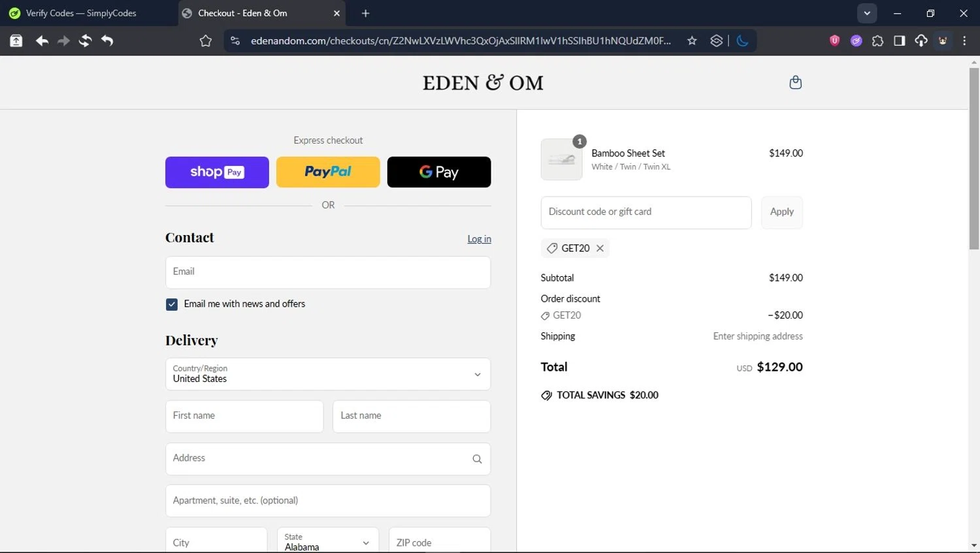Expand the Country/Region dropdown
The height and width of the screenshot is (553, 980).
[328, 374]
